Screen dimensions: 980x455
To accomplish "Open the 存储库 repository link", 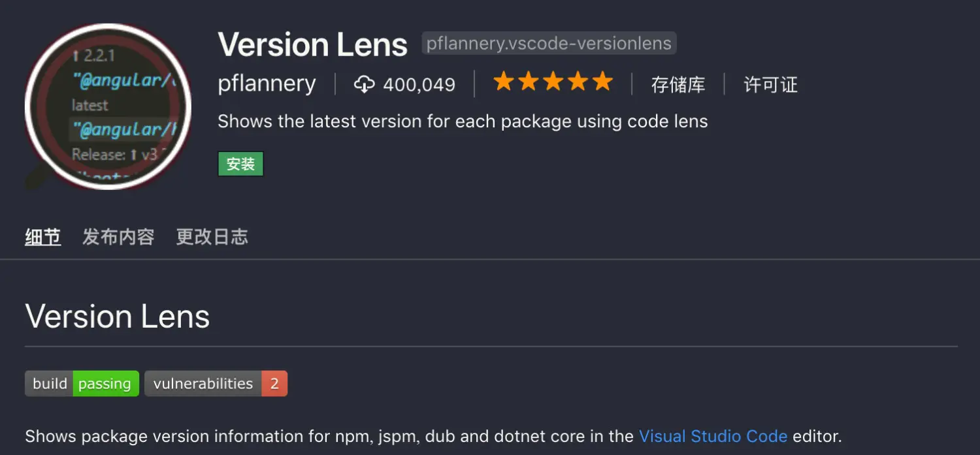I will point(679,85).
